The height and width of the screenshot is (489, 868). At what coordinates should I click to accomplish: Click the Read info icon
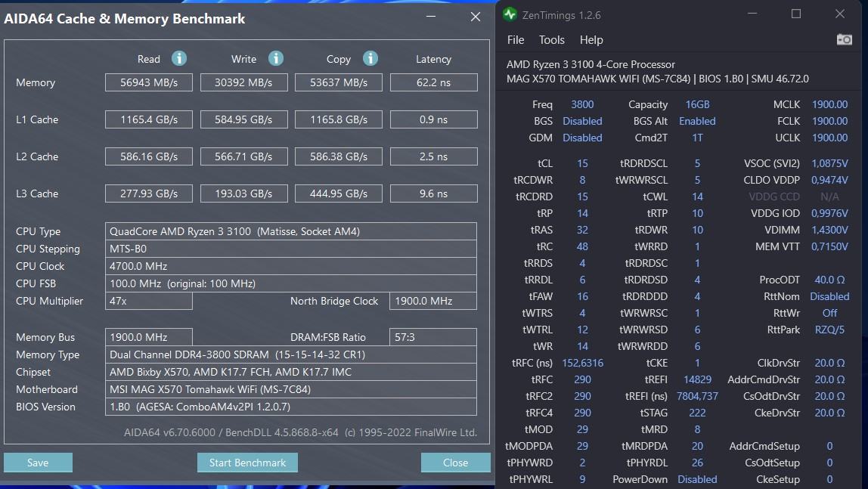[178, 58]
